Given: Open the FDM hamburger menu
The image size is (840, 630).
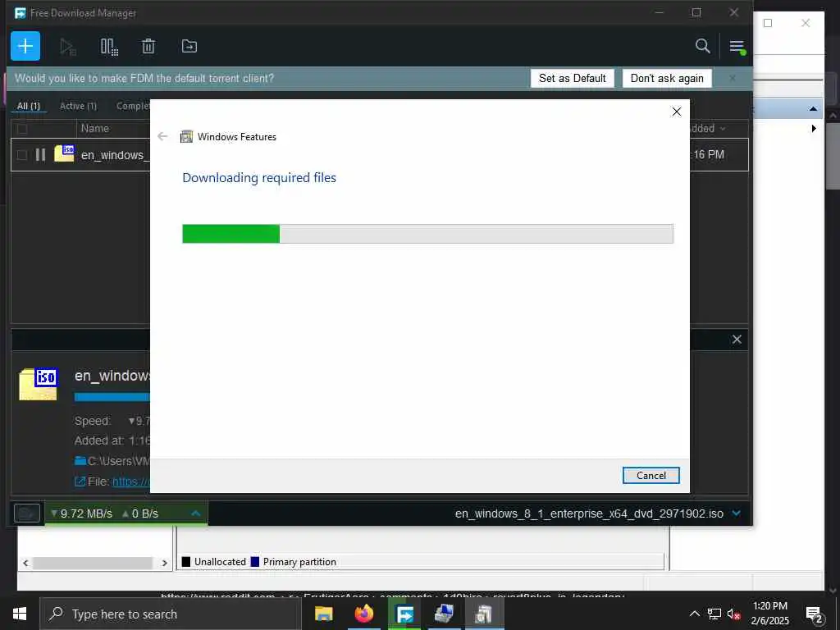Looking at the screenshot, I should (737, 47).
